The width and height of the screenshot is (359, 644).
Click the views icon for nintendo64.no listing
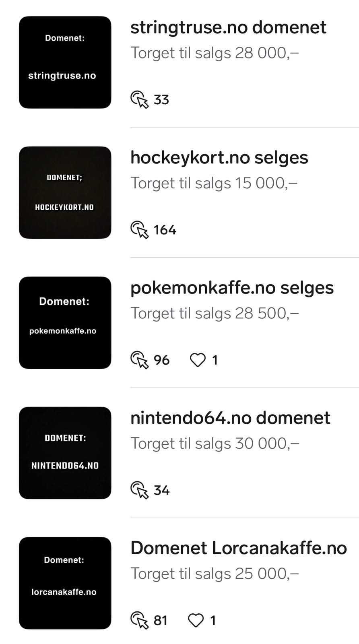pyautogui.click(x=139, y=490)
